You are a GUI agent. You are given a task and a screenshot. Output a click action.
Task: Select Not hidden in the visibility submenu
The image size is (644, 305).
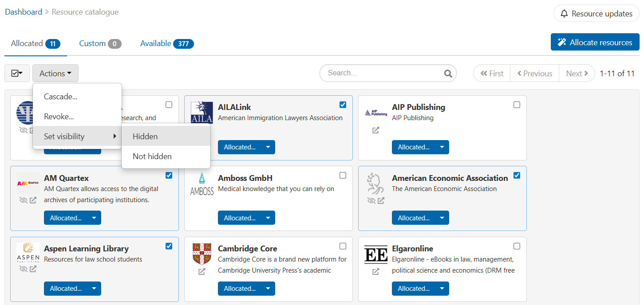(x=166, y=156)
